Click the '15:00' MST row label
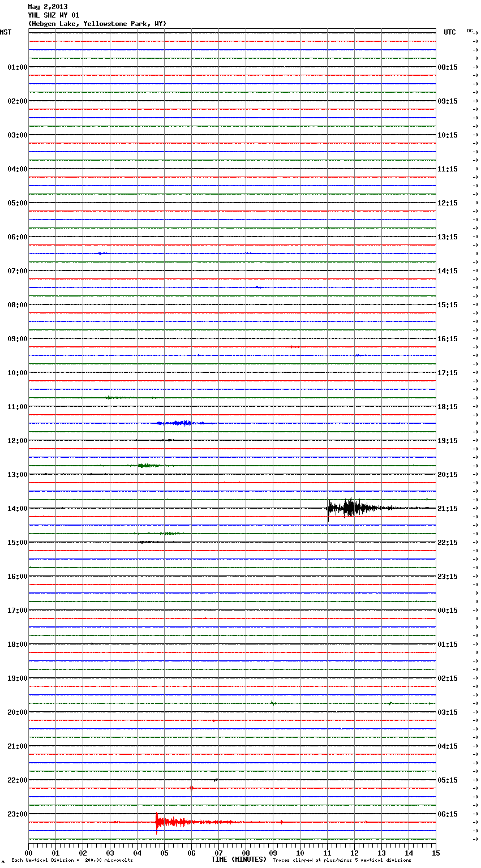 [x=18, y=543]
